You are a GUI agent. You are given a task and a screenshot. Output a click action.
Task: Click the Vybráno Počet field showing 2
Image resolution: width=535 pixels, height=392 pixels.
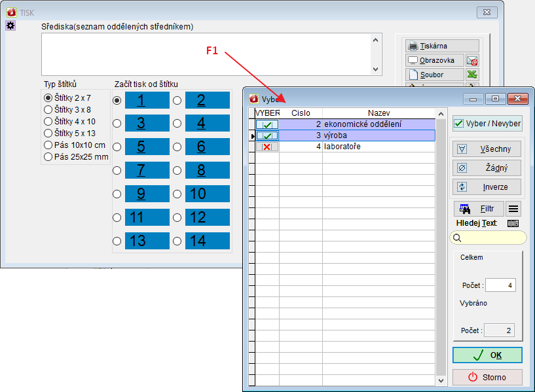[x=500, y=330]
